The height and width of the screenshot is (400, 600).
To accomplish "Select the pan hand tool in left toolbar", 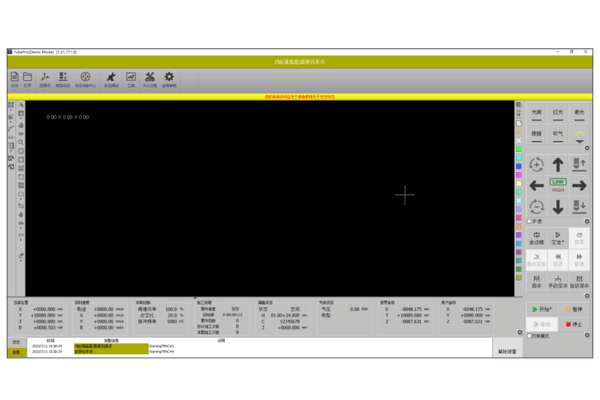I will 21,125.
